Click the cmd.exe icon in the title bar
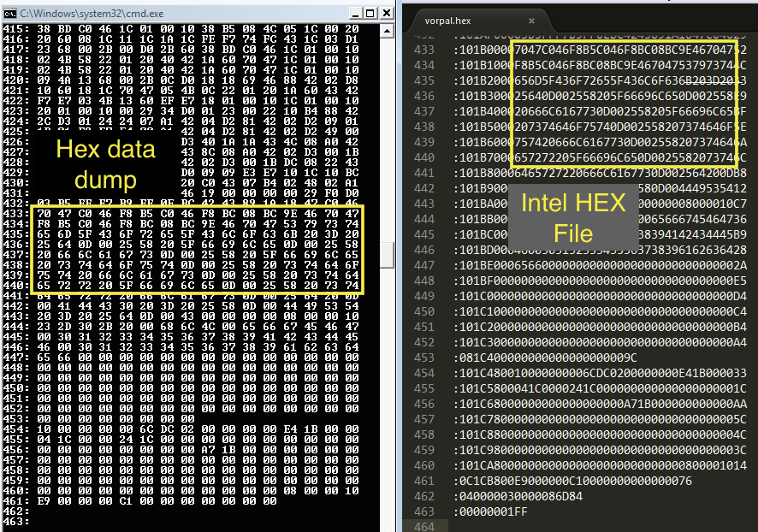 [9, 13]
